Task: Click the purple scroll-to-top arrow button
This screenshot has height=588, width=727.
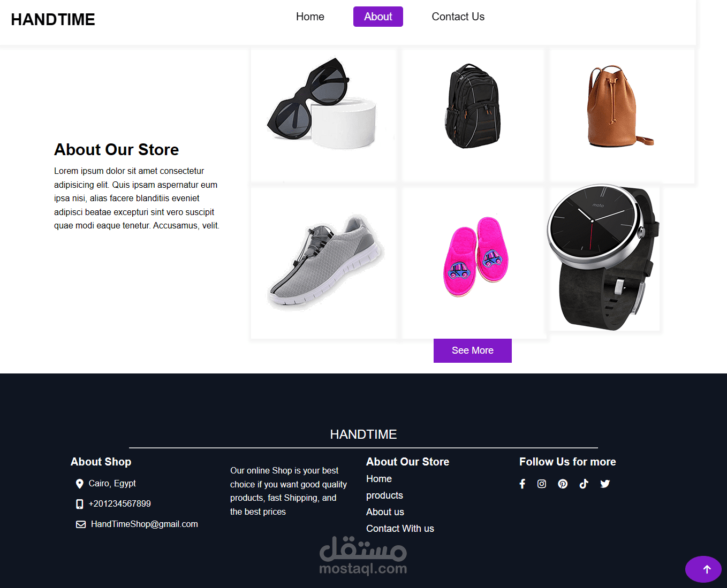Action: point(703,569)
